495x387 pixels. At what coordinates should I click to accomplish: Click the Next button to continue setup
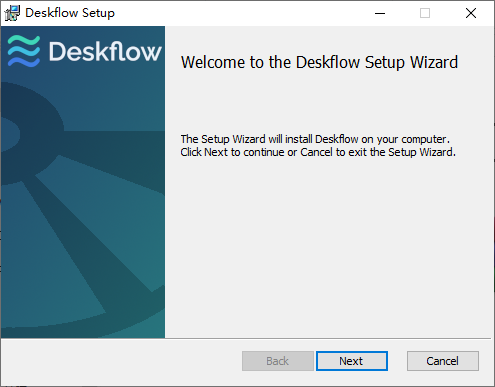[352, 361]
